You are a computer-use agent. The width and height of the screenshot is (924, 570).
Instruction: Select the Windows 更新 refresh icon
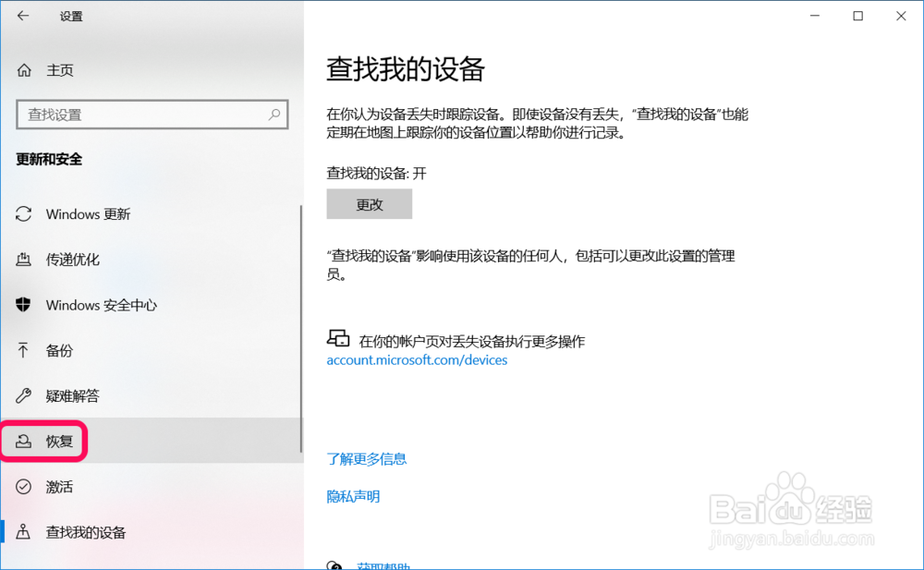(x=22, y=213)
